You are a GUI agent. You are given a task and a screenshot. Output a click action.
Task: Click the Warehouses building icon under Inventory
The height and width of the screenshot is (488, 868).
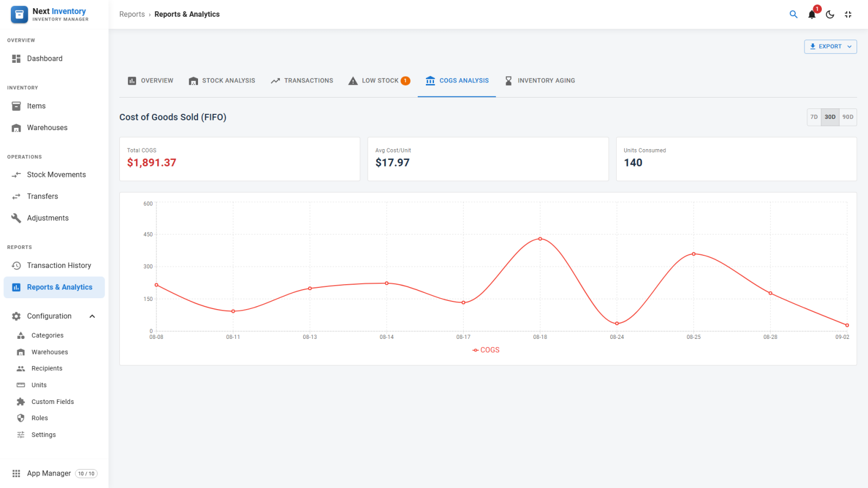(x=16, y=128)
